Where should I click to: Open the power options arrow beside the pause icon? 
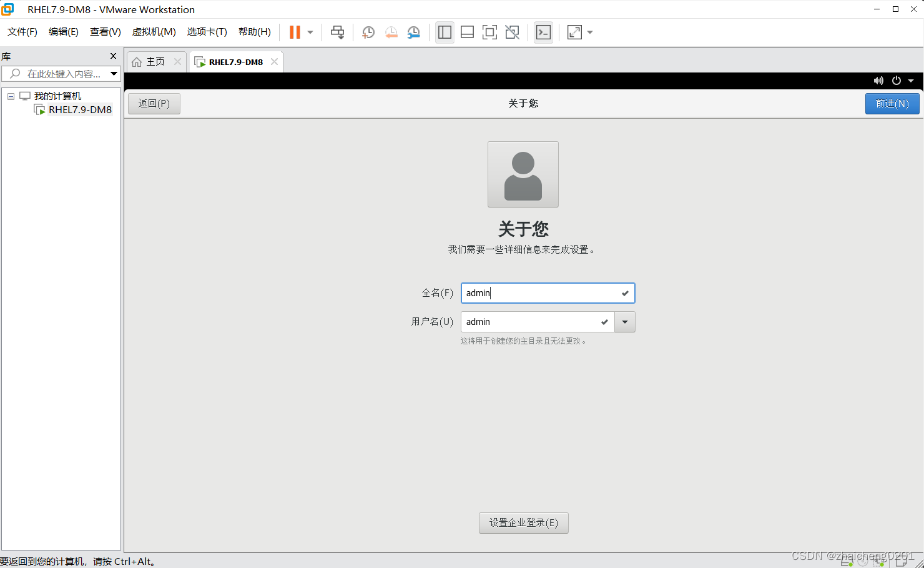pos(310,32)
